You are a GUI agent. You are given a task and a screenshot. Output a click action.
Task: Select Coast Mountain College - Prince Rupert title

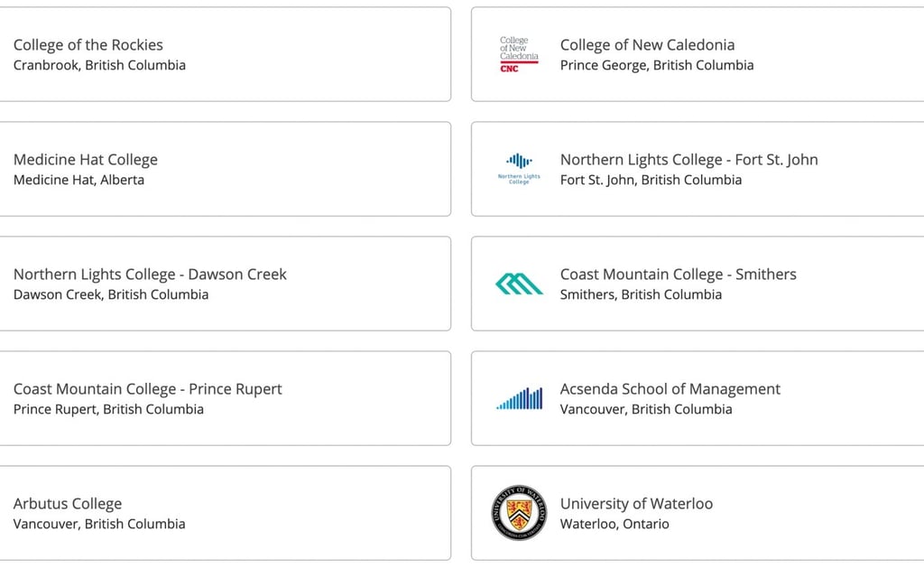click(148, 389)
